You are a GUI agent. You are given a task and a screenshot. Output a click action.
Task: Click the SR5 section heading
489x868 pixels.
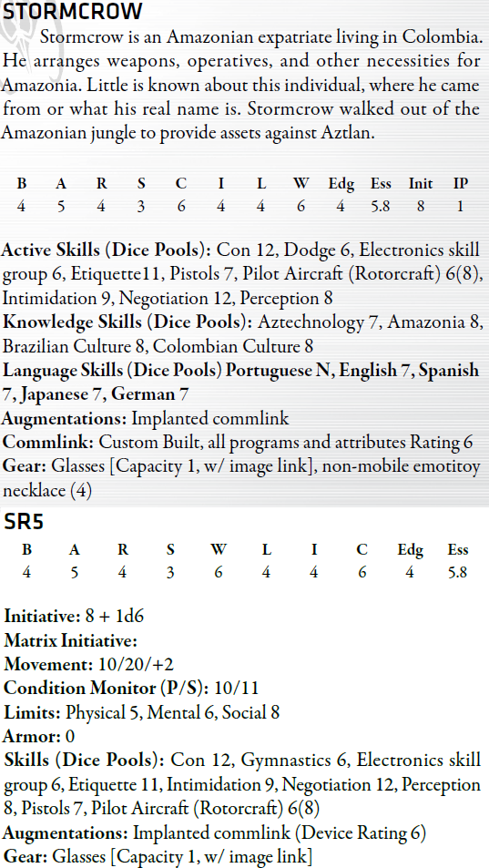point(24,522)
